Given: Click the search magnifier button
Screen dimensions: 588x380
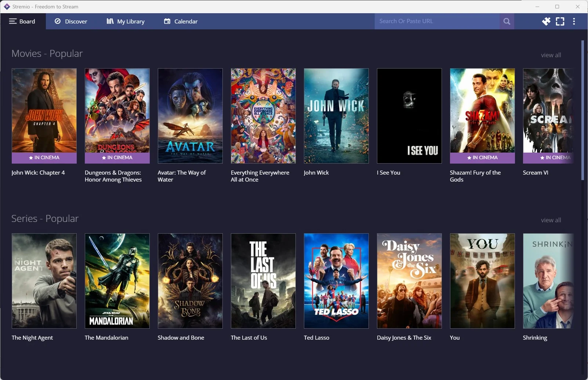Looking at the screenshot, I should (x=507, y=21).
